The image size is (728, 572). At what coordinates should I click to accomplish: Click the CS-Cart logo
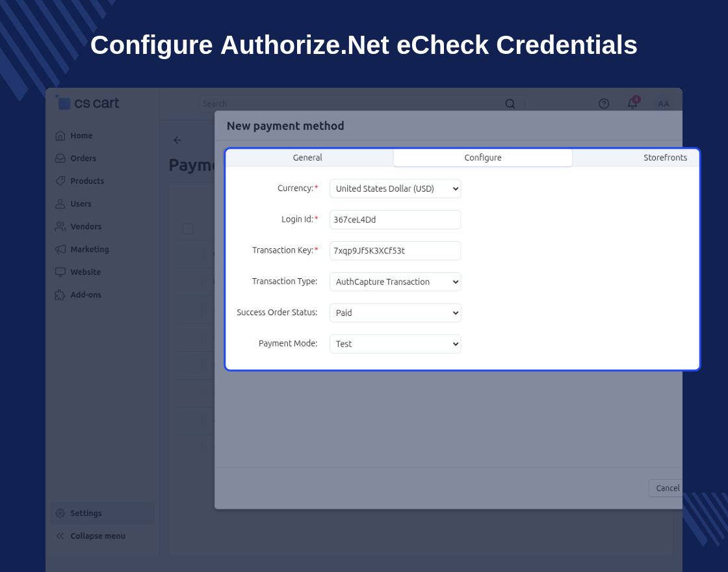tap(87, 103)
